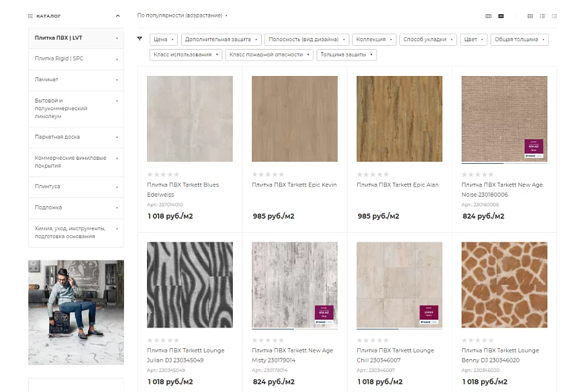Select the Паркетная доска category

coord(76,137)
